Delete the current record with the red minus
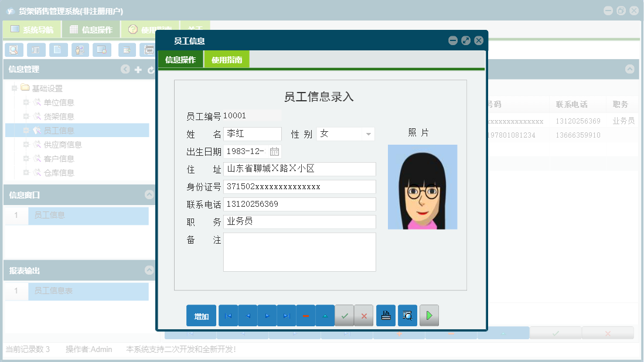 pos(306,315)
